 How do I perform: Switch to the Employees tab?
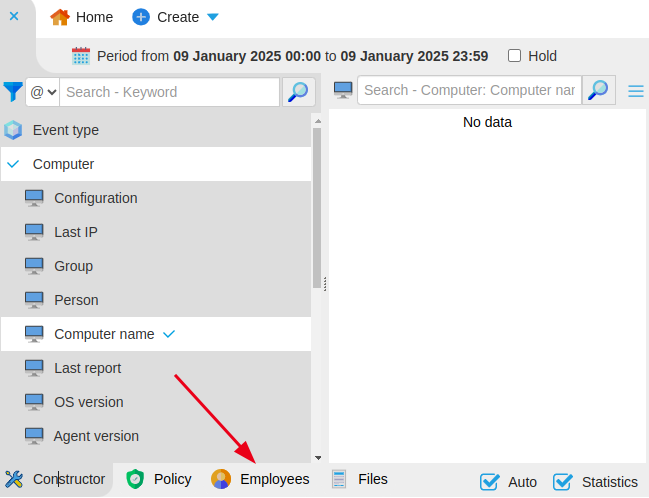pos(261,479)
